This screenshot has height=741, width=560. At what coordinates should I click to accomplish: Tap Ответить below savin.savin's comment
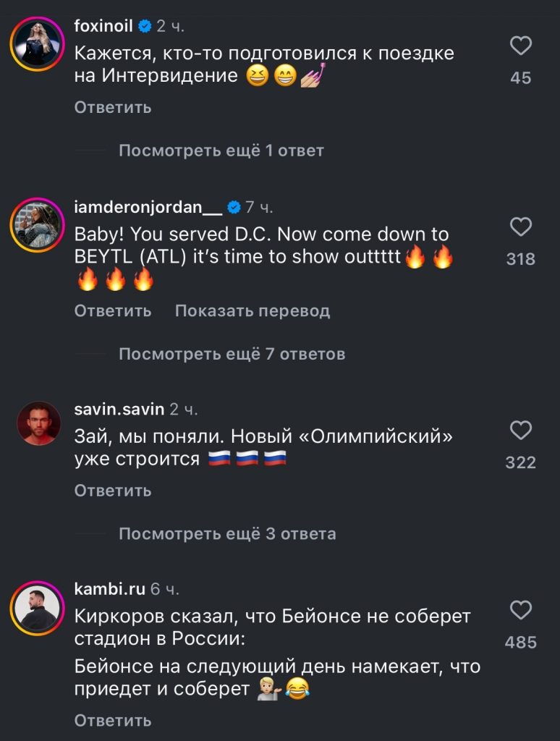pyautogui.click(x=113, y=491)
